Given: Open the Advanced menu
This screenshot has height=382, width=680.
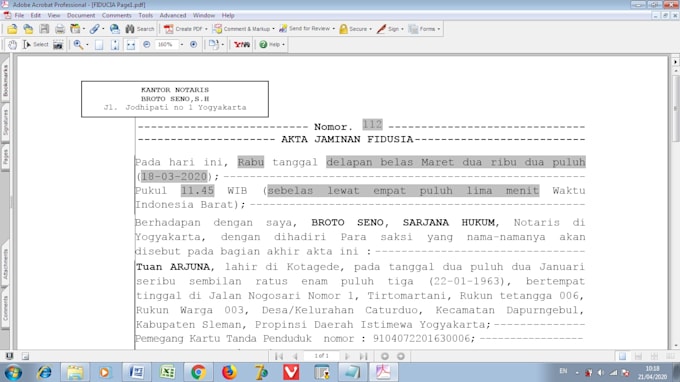Looking at the screenshot, I should click(173, 15).
